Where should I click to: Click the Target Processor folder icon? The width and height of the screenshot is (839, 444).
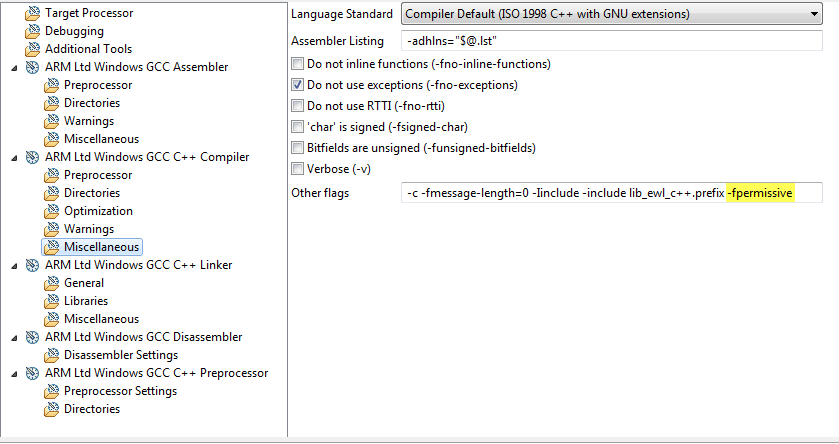pos(32,13)
